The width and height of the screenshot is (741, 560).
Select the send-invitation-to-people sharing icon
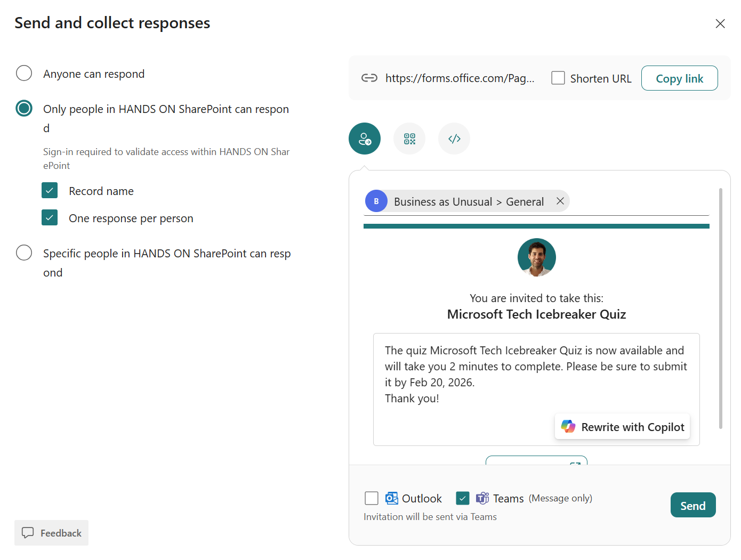(x=364, y=139)
